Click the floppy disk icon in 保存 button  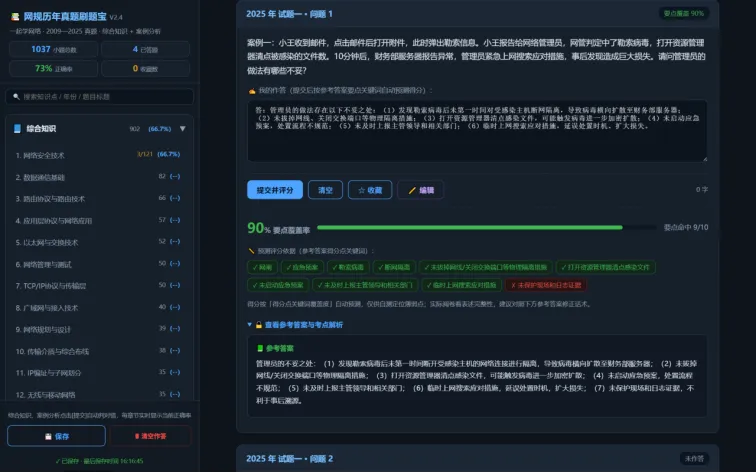(x=48, y=436)
